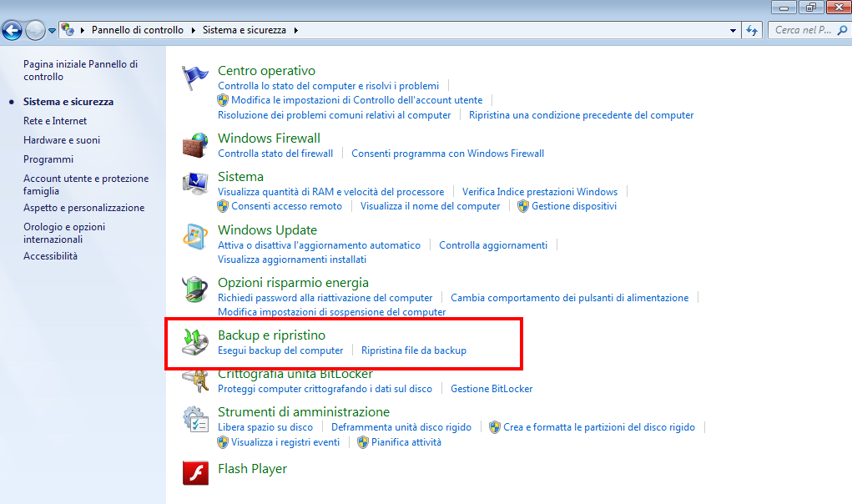The height and width of the screenshot is (504, 852).
Task: Click Cambia comportamento dei pulsanti di alimentazione
Action: coord(569,298)
